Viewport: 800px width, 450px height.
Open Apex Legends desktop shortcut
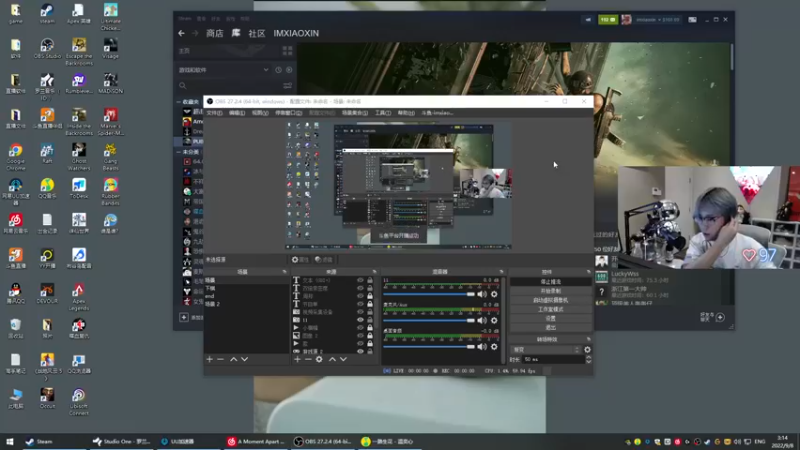[79, 297]
